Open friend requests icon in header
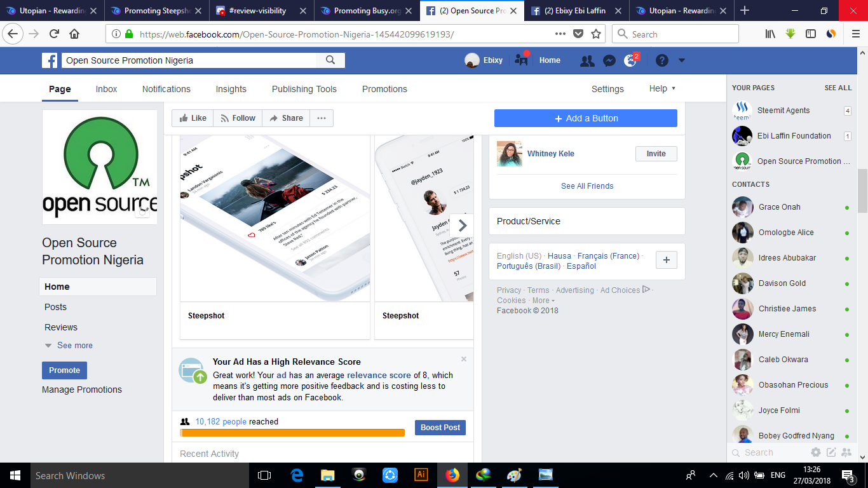Viewport: 868px width, 488px height. click(x=587, y=60)
